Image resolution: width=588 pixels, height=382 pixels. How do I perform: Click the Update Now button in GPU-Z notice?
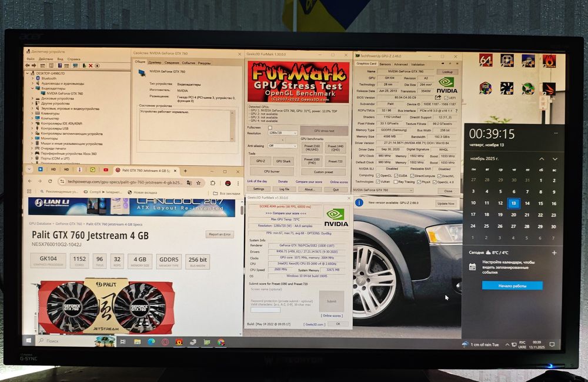click(446, 204)
